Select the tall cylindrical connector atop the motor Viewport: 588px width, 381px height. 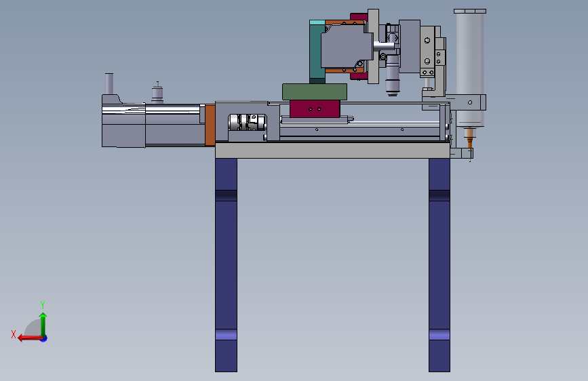tap(109, 83)
